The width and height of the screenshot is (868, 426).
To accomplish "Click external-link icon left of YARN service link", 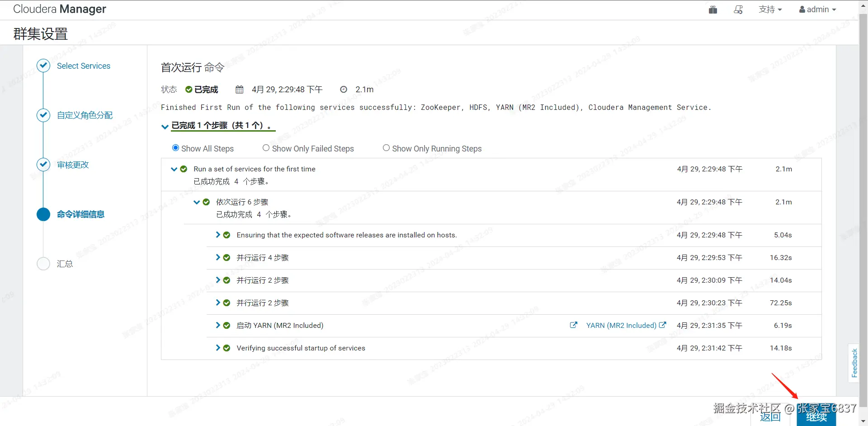I will tap(574, 325).
